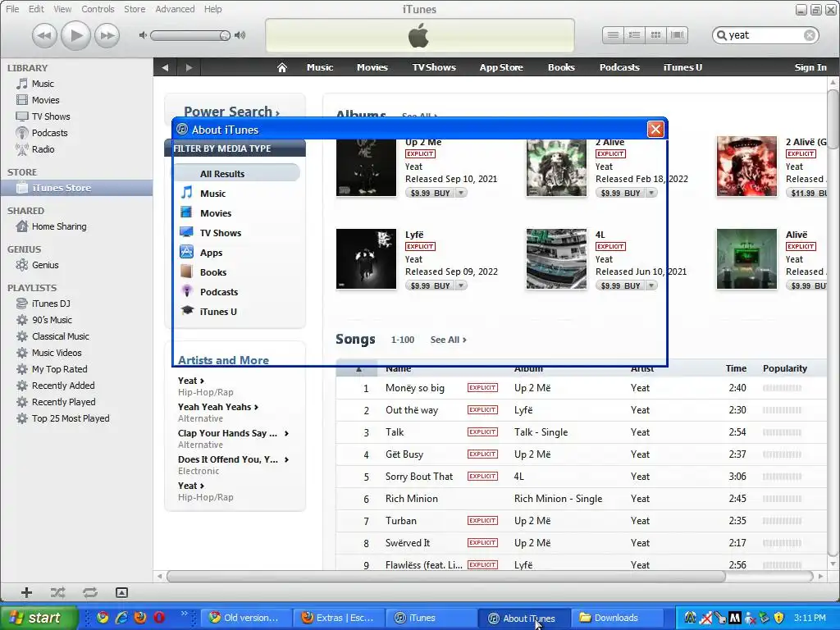840x630 pixels.
Task: Click the Create playlist plus button
Action: (x=26, y=592)
